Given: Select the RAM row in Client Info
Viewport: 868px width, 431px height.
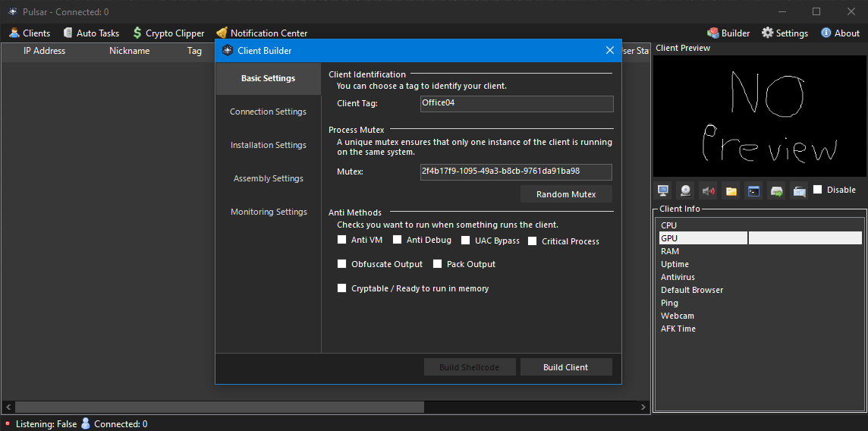Looking at the screenshot, I should pos(760,251).
